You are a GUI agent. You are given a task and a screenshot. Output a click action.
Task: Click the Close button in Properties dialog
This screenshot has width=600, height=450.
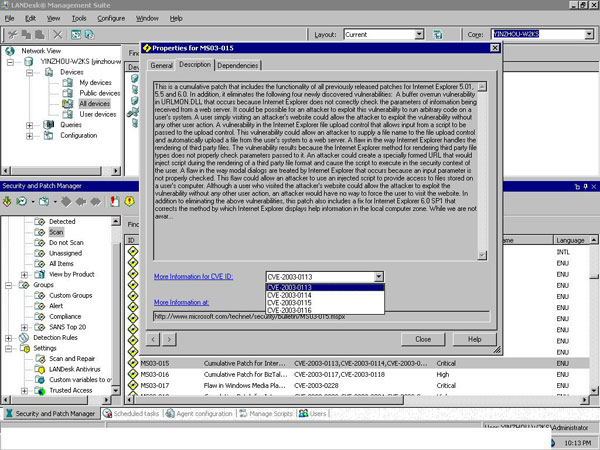click(x=422, y=339)
